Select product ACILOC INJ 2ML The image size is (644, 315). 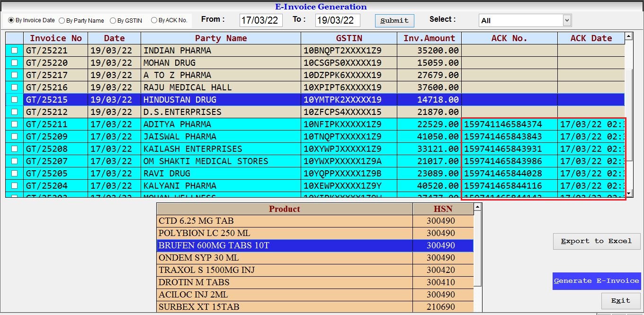pos(315,295)
